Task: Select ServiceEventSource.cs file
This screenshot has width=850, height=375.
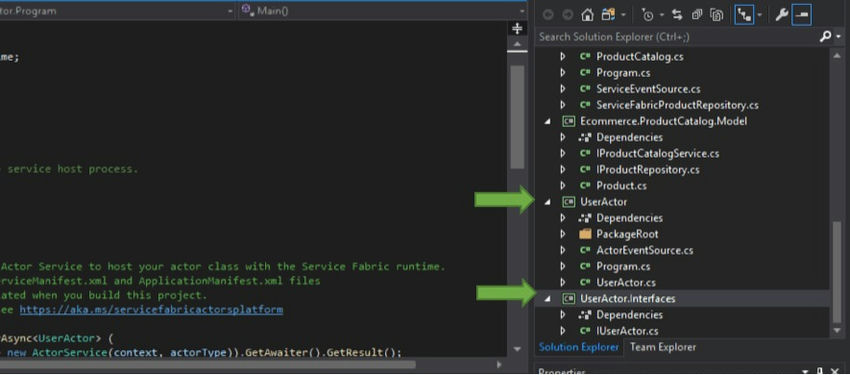Action: click(648, 89)
